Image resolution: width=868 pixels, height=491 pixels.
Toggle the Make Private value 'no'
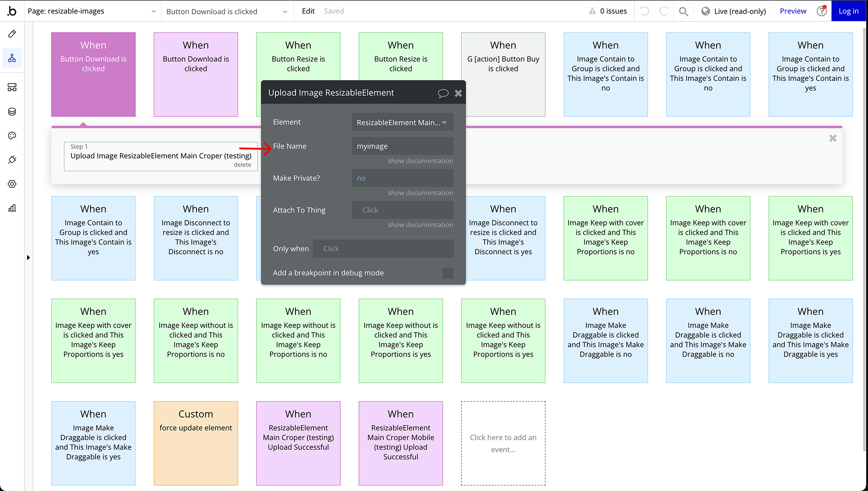[x=361, y=178]
